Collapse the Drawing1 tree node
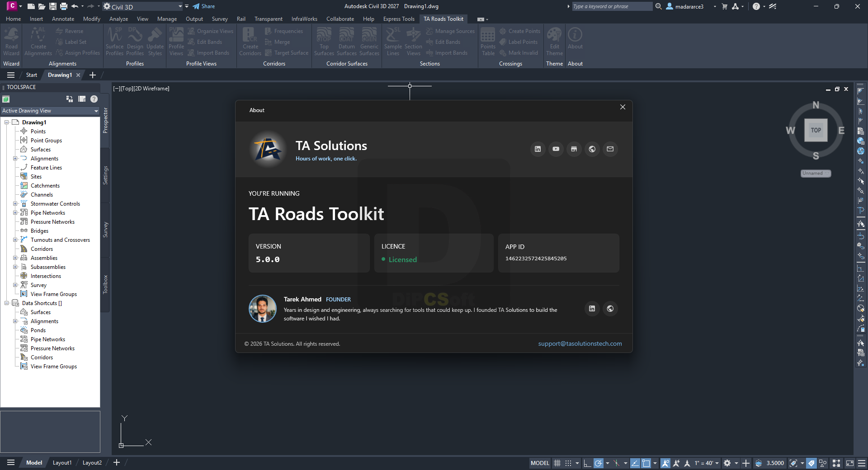The height and width of the screenshot is (470, 868). (x=7, y=122)
